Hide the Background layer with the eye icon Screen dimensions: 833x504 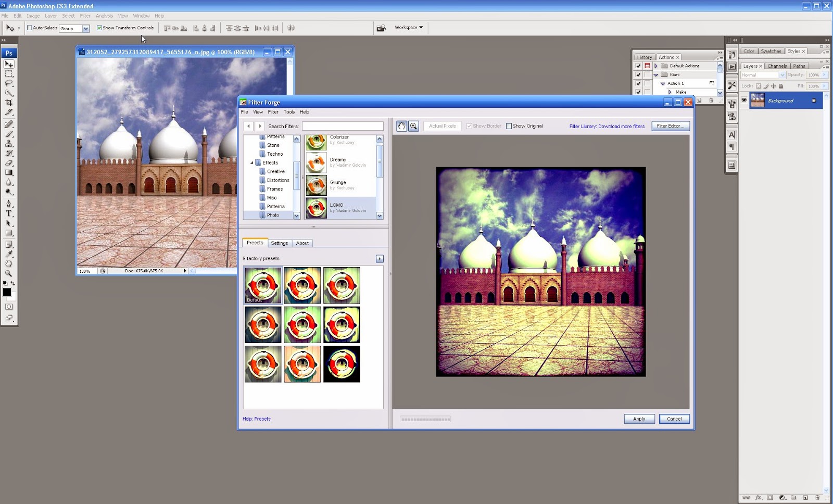pyautogui.click(x=744, y=100)
